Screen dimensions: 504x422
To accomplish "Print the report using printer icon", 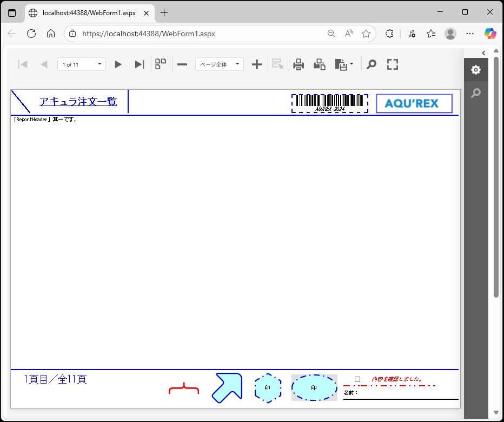I will click(x=299, y=64).
